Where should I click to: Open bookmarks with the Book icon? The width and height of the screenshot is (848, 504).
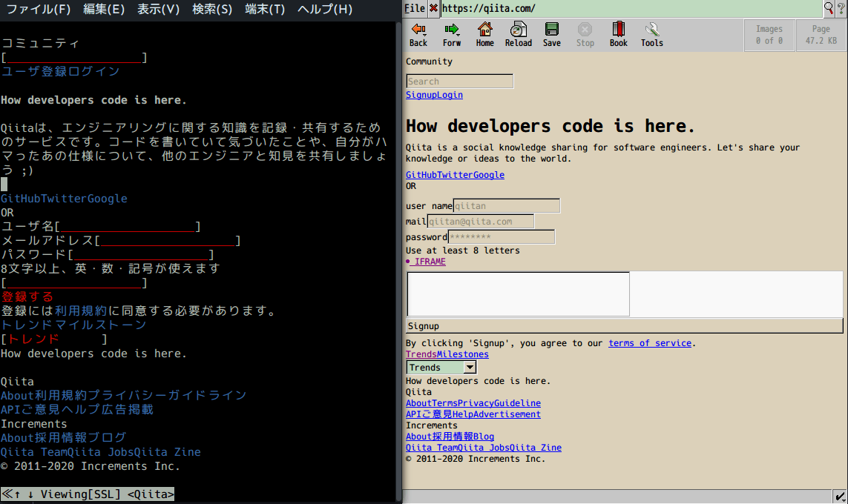pos(618,29)
